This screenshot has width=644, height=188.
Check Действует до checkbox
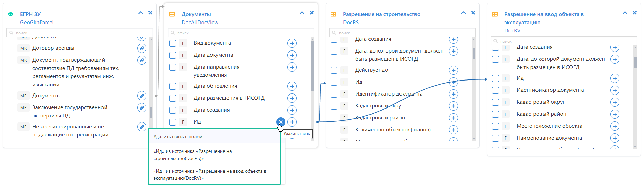[334, 70]
